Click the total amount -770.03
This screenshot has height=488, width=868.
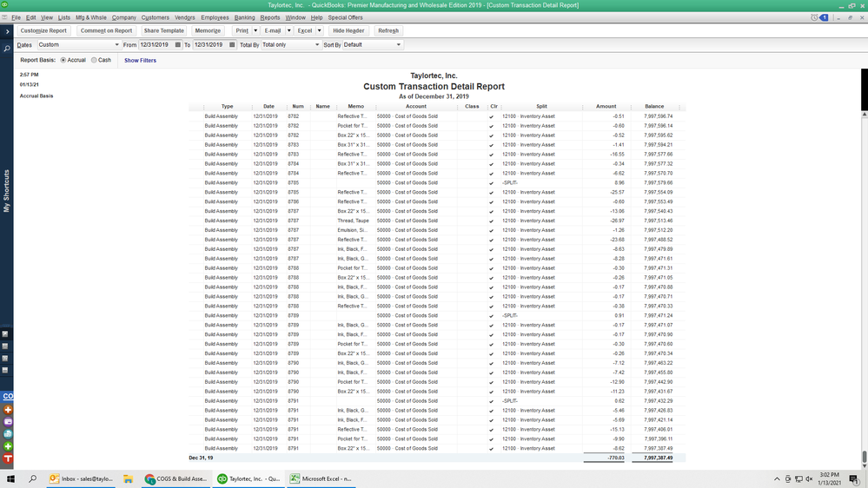pos(615,458)
